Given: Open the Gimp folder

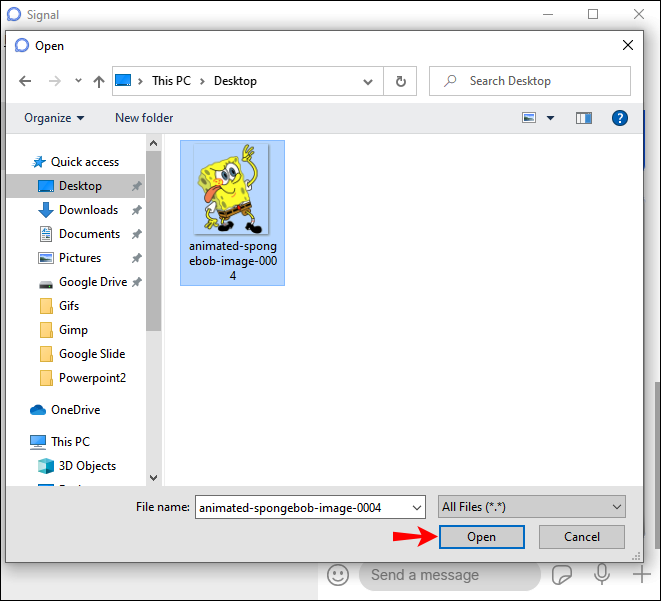Looking at the screenshot, I should click(63, 330).
